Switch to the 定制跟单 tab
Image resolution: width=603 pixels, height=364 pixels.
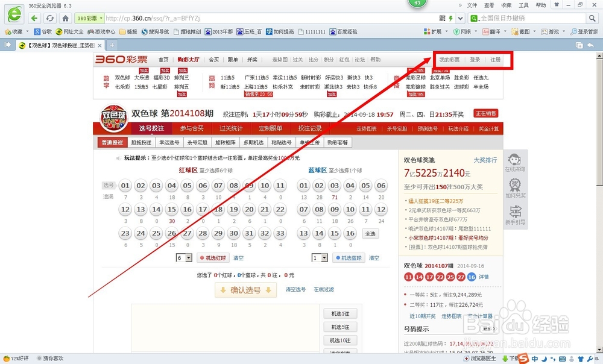click(270, 128)
